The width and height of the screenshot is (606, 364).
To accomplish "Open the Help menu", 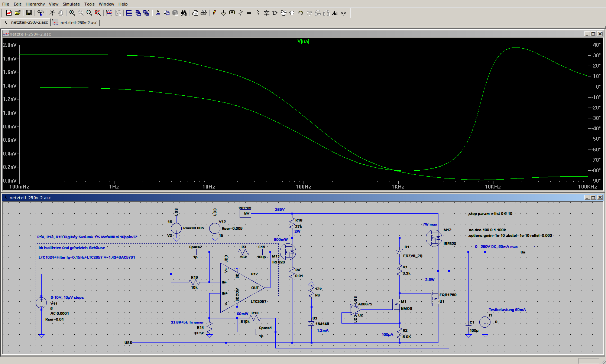I will point(123,4).
